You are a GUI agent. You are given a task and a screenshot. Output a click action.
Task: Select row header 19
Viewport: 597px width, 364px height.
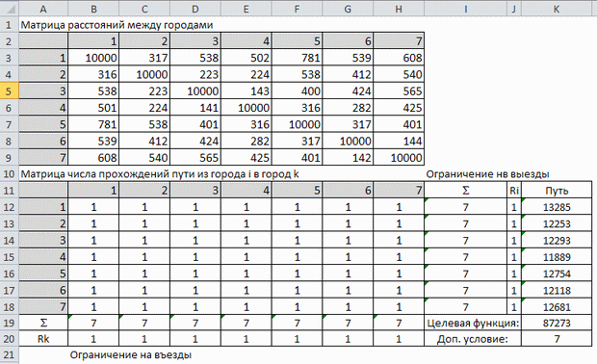pos(9,323)
